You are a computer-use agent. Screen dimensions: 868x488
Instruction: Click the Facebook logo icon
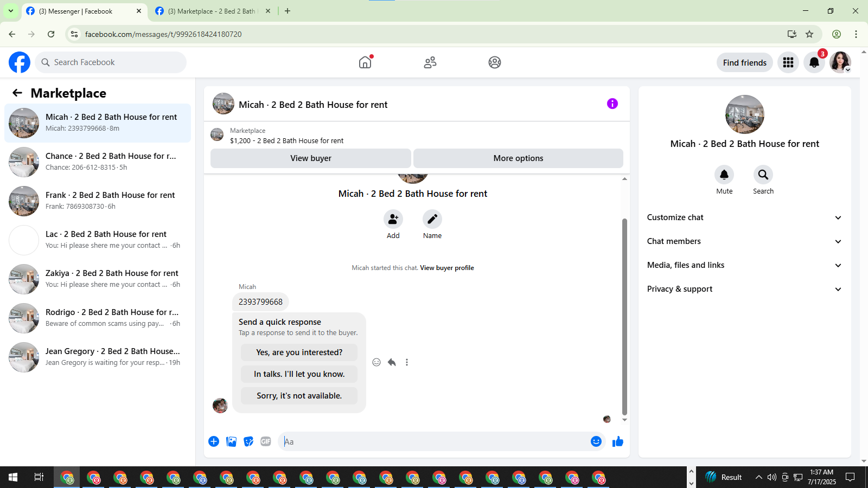20,62
